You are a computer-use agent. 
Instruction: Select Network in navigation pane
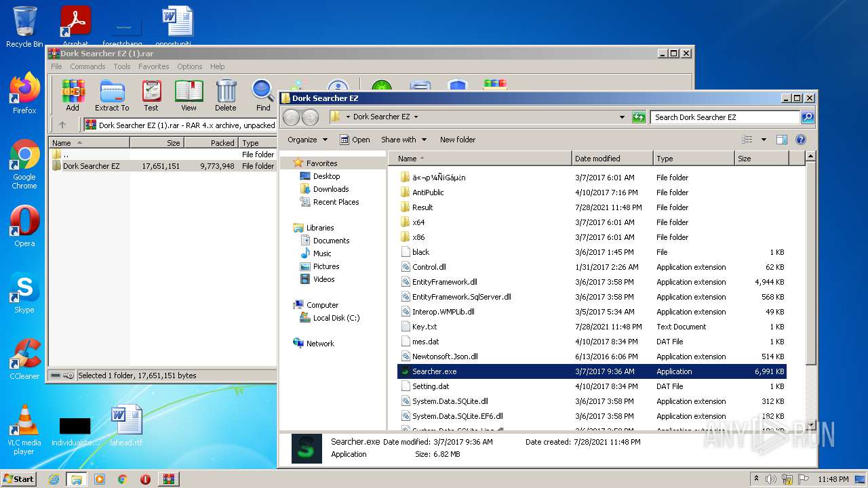[x=320, y=344]
